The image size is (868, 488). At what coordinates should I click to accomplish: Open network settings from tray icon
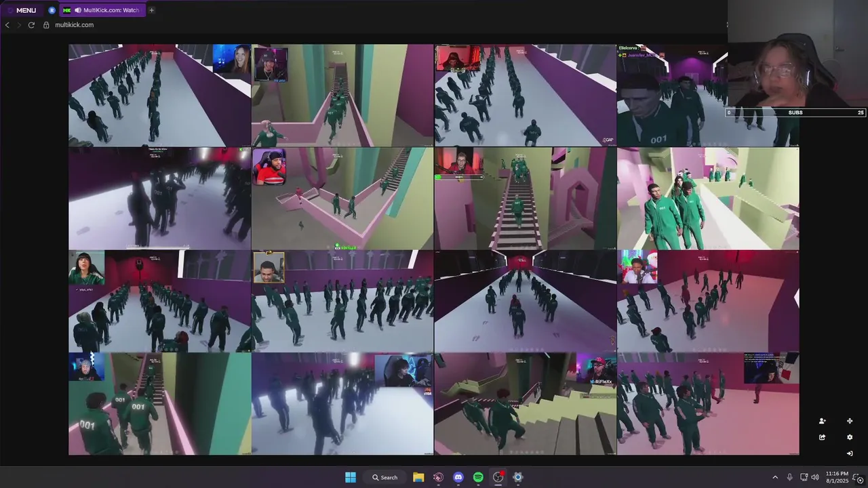point(804,477)
